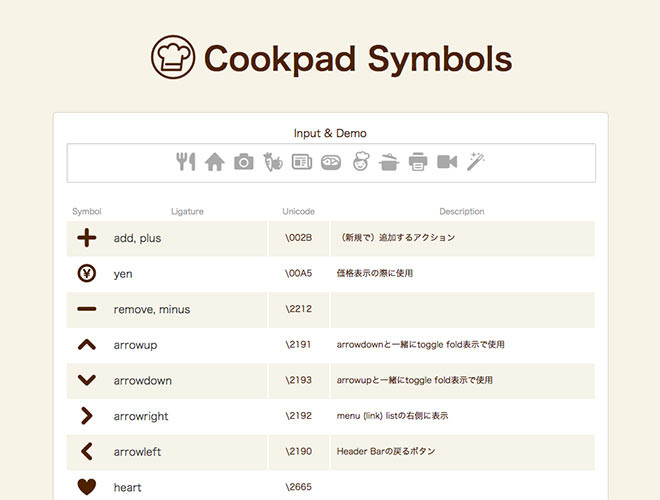Click the Ligature column header

pyautogui.click(x=187, y=211)
